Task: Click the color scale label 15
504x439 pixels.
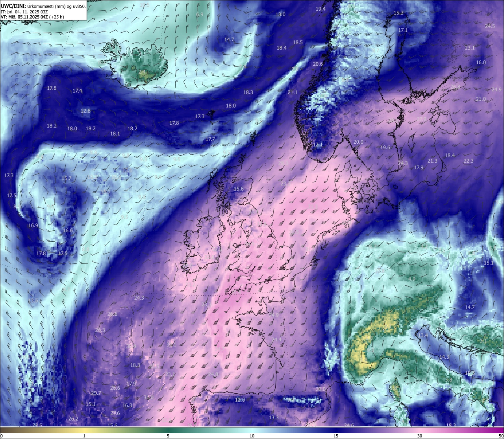Action: click(x=336, y=436)
